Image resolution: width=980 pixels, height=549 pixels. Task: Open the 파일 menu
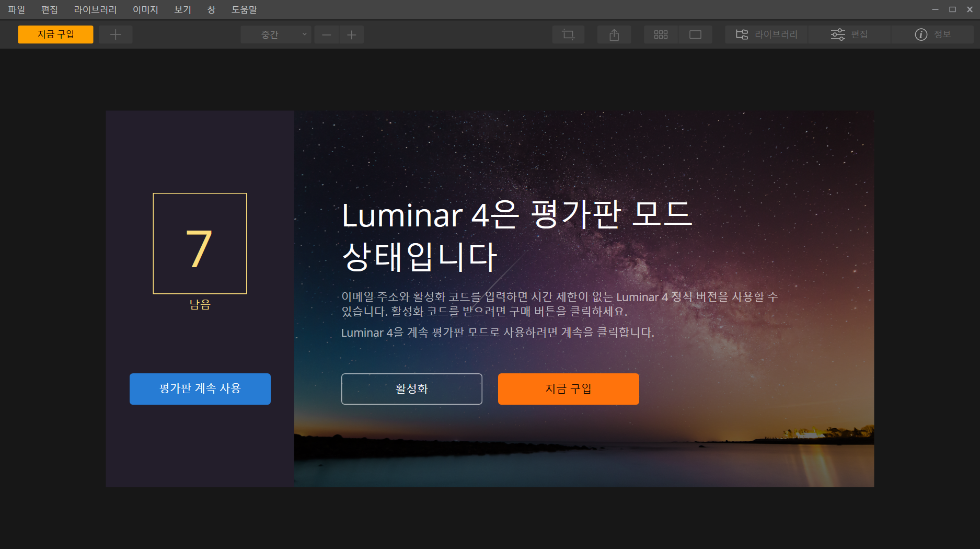pyautogui.click(x=16, y=9)
